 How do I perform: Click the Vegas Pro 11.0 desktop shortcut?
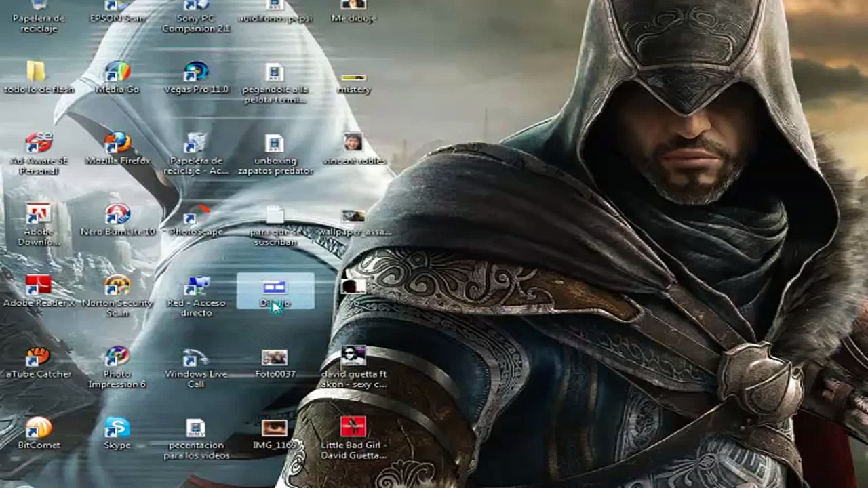click(x=196, y=72)
